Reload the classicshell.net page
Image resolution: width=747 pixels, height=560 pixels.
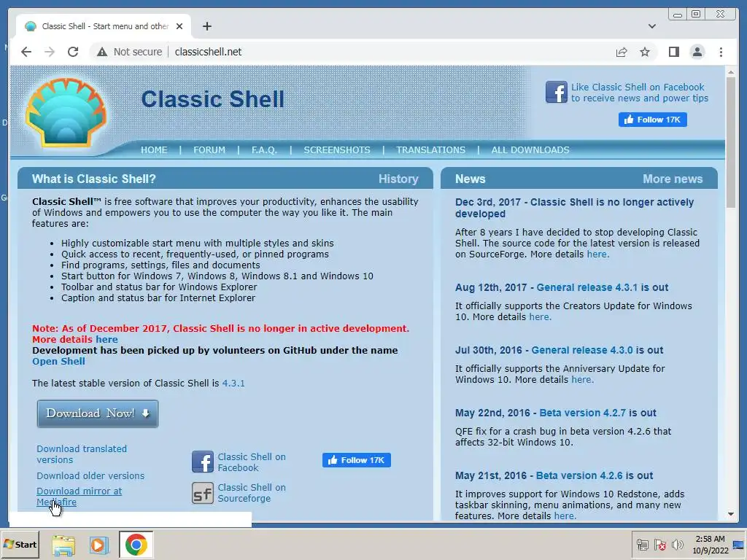(x=73, y=52)
